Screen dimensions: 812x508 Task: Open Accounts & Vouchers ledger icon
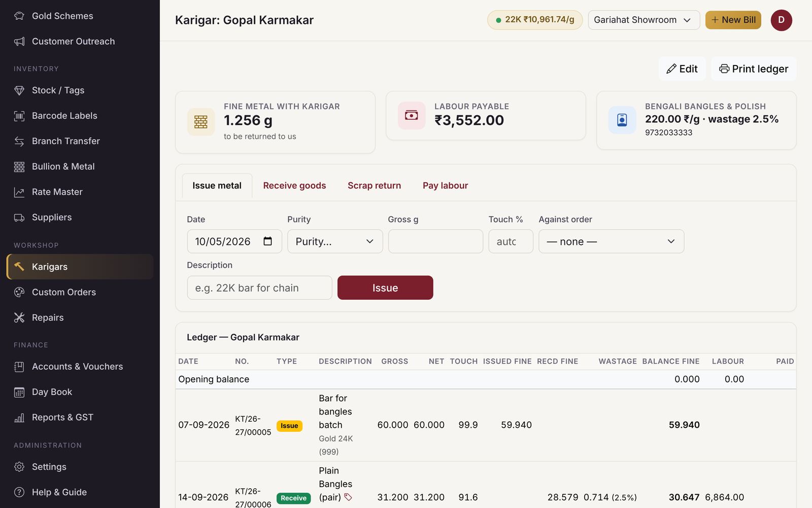[x=19, y=367]
